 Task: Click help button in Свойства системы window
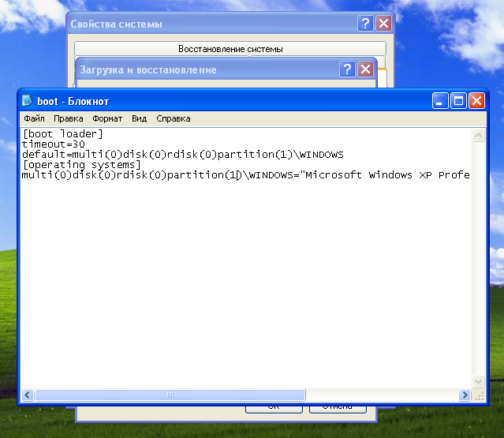pyautogui.click(x=365, y=24)
